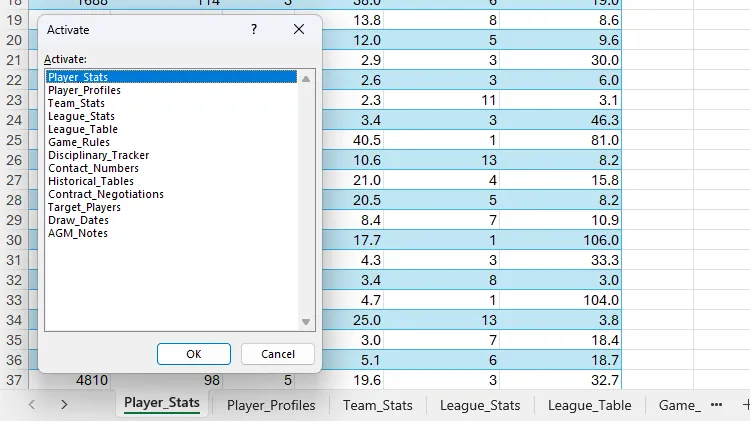The width and height of the screenshot is (750, 421).
Task: Switch to the League_Table sheet tab
Action: click(589, 405)
